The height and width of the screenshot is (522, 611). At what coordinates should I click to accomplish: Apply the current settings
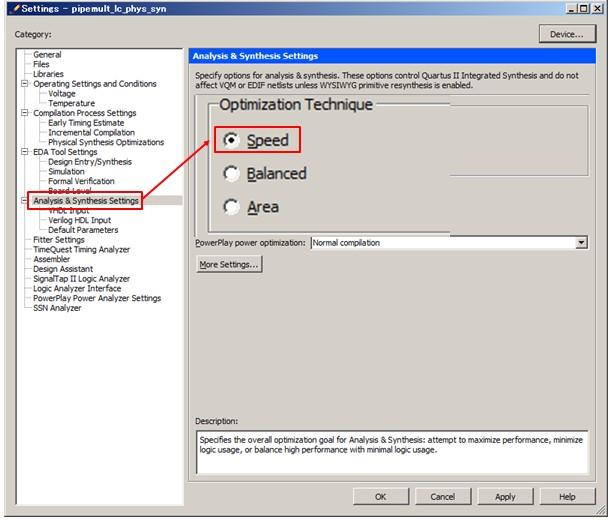[x=505, y=496]
